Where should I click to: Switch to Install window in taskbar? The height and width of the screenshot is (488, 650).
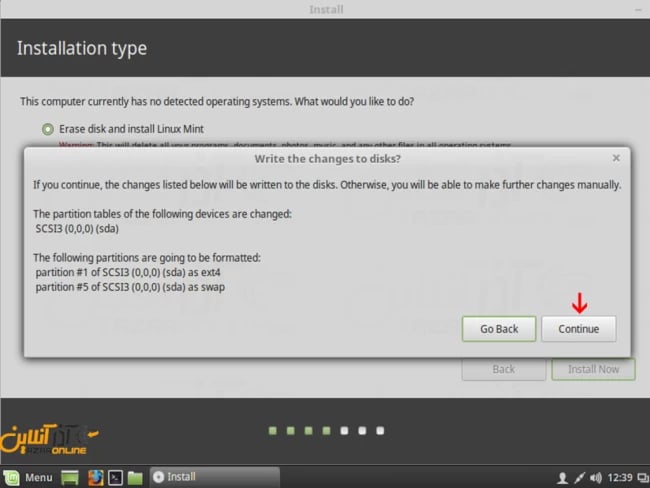[x=214, y=477]
